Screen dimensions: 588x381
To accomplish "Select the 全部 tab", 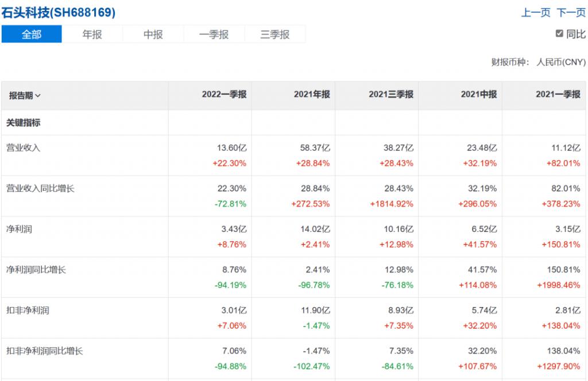I will coord(32,34).
